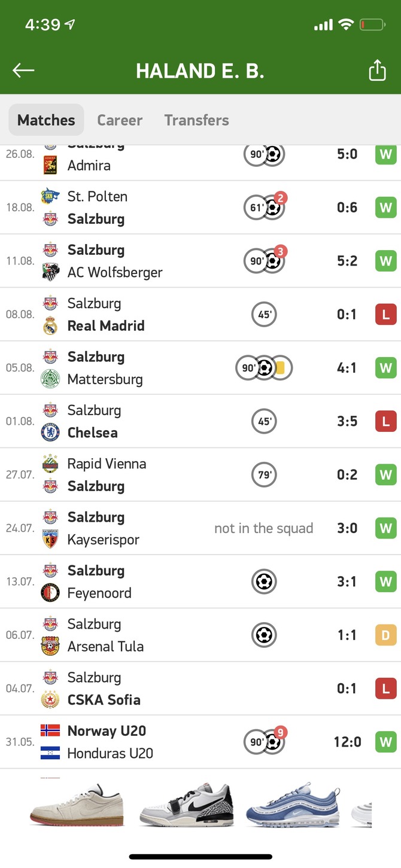Image resolution: width=401 pixels, height=868 pixels.
Task: Tap the back arrow icon
Action: click(23, 71)
